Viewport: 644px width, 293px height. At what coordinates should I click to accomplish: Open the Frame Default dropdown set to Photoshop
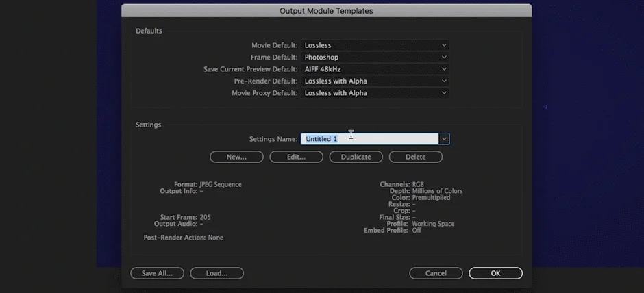click(x=375, y=57)
